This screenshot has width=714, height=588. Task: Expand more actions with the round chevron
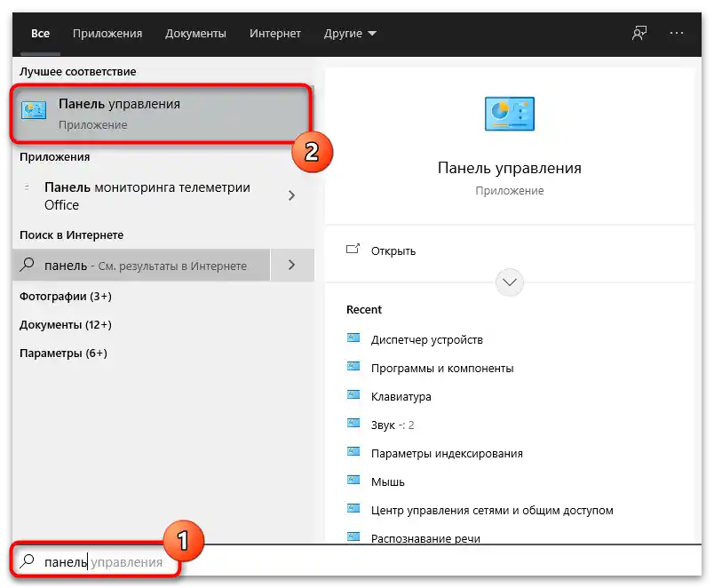click(x=510, y=282)
